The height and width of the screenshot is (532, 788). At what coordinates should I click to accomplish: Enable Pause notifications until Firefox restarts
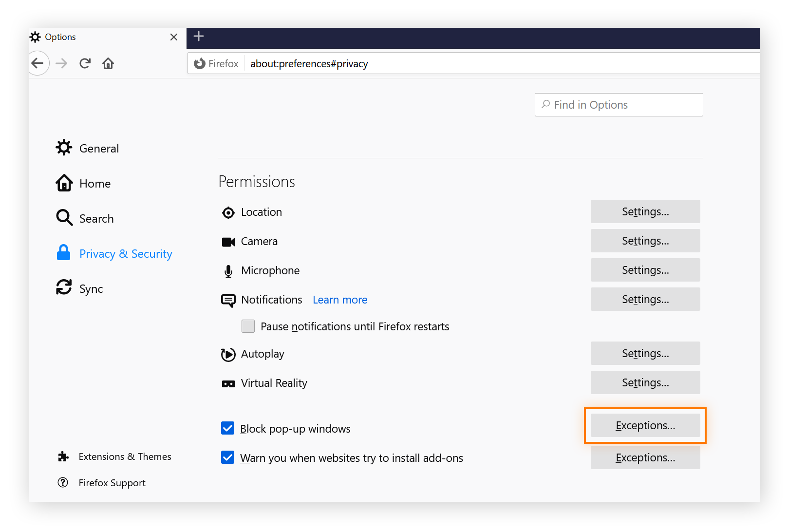pyautogui.click(x=248, y=326)
